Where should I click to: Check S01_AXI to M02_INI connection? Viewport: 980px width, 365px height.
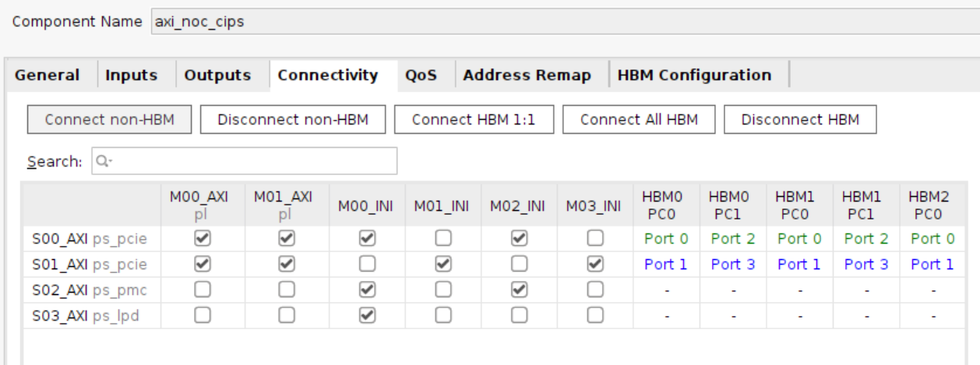point(519,265)
